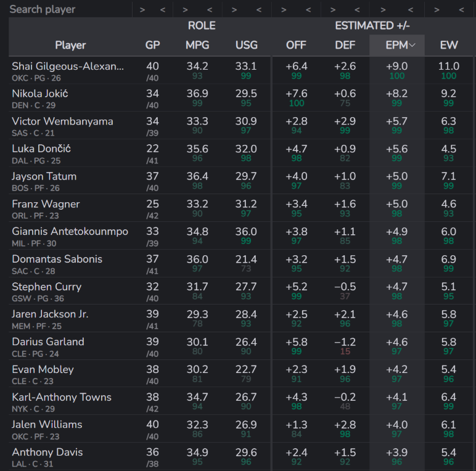This screenshot has height=471, width=476.
Task: Click the greater-than filter above DEF column
Action: (x=333, y=9)
